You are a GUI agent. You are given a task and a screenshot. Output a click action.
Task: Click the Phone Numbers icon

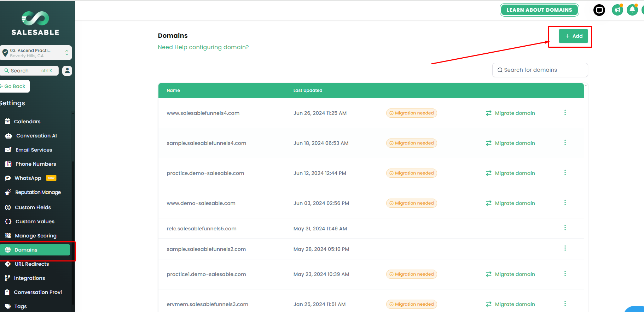pyautogui.click(x=8, y=164)
